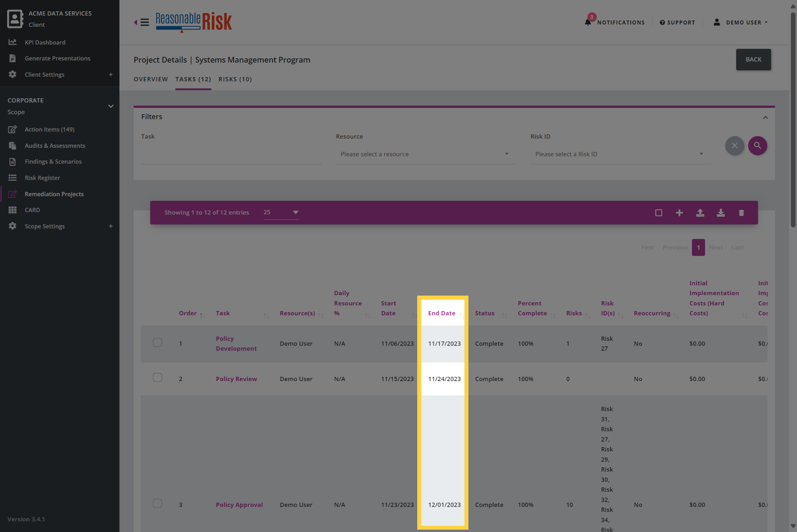Open the Demo User account menu
The image size is (797, 532).
click(x=741, y=22)
